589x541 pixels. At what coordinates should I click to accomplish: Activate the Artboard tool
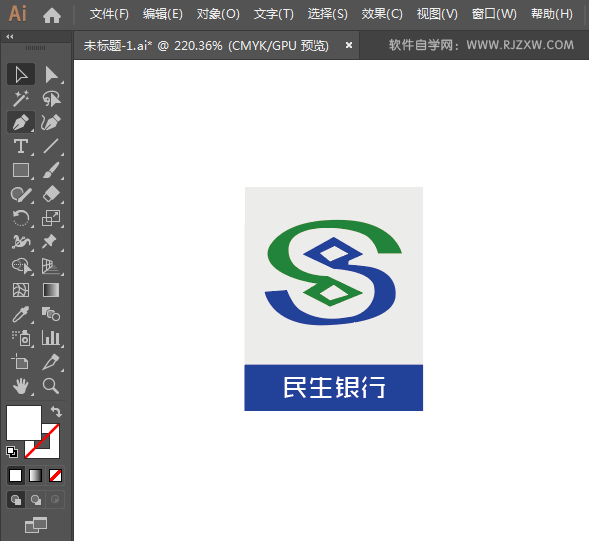point(21,362)
